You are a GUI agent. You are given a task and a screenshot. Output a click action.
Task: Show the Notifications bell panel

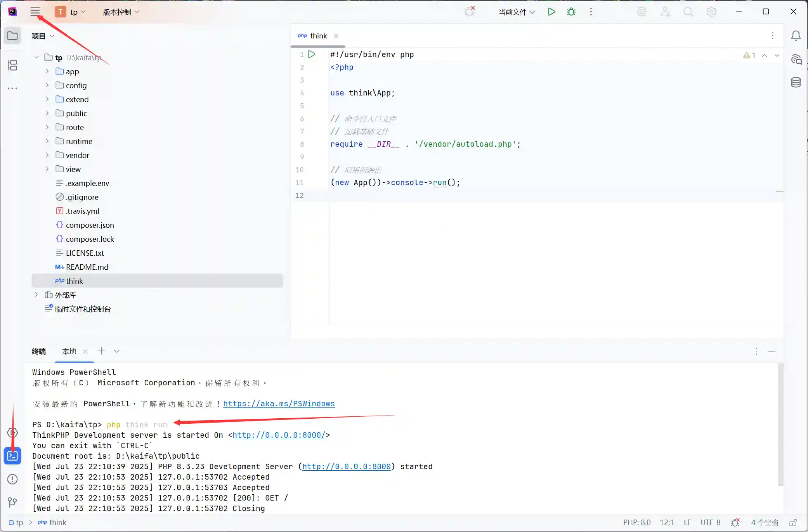pyautogui.click(x=796, y=36)
